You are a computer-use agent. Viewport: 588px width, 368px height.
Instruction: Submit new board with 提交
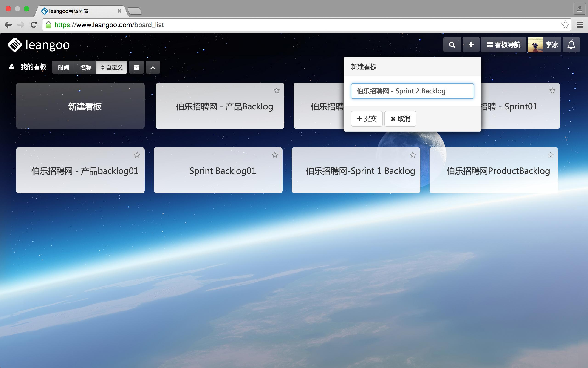point(367,119)
